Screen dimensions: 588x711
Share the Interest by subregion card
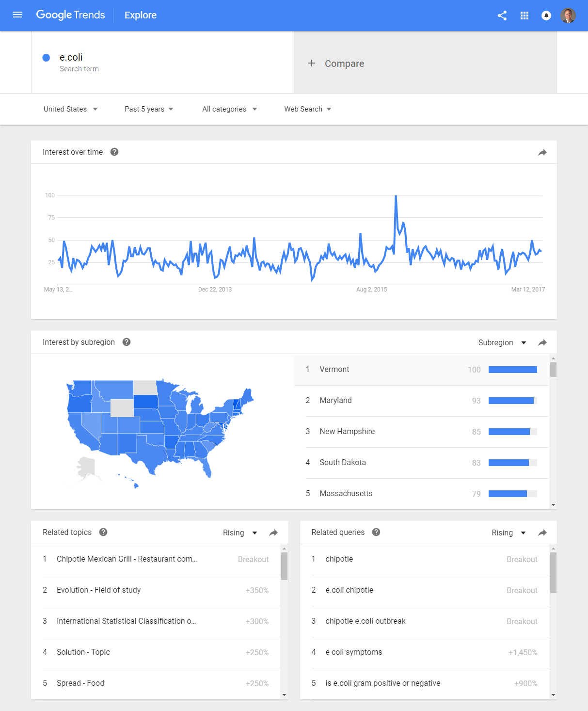point(542,342)
